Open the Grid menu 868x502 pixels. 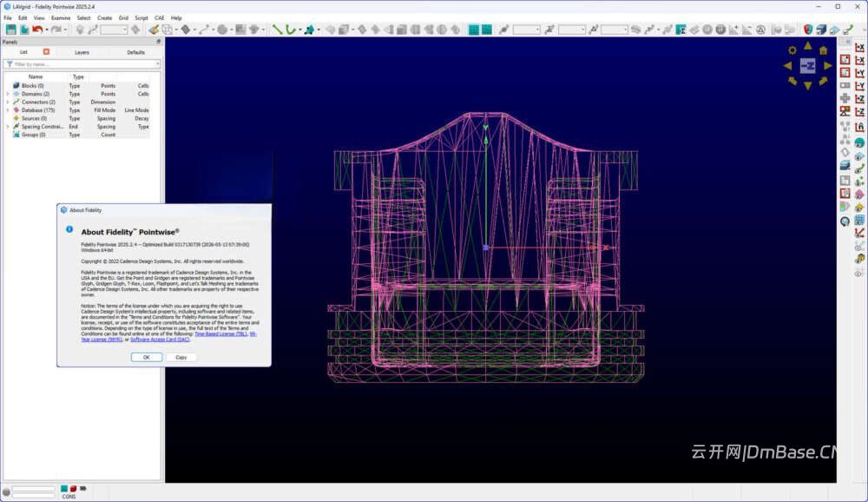(x=123, y=17)
